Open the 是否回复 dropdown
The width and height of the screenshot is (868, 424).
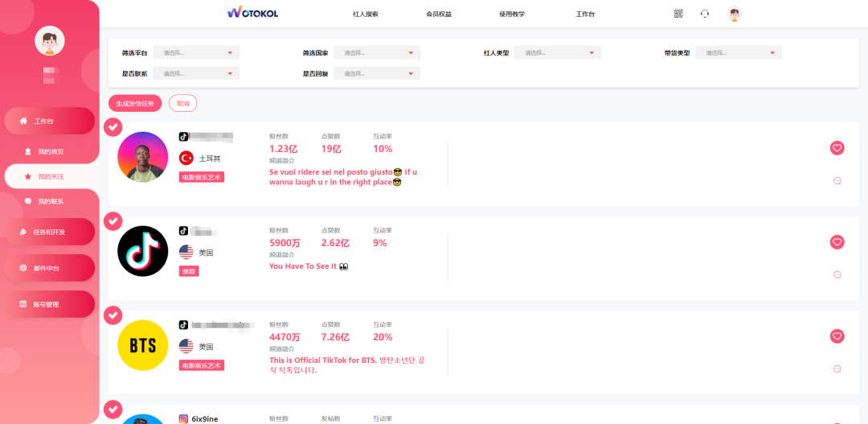pos(377,73)
